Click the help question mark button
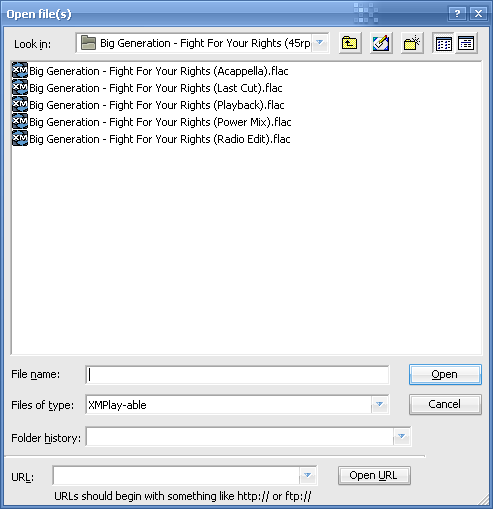Screen dimensions: 493x509 pyautogui.click(x=457, y=14)
